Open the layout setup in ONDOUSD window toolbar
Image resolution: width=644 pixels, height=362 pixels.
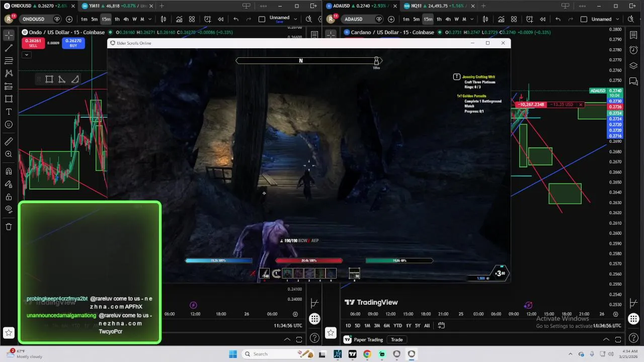(x=262, y=19)
